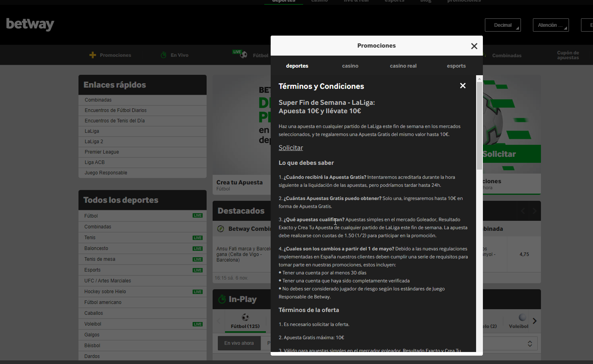Click the green Solicitar banner button

512,154
